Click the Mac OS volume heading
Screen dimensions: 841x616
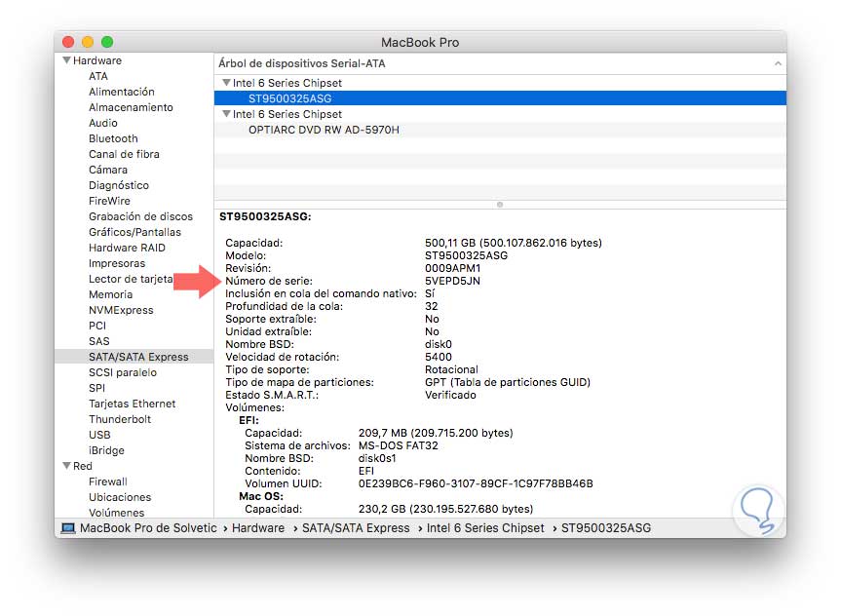click(261, 496)
